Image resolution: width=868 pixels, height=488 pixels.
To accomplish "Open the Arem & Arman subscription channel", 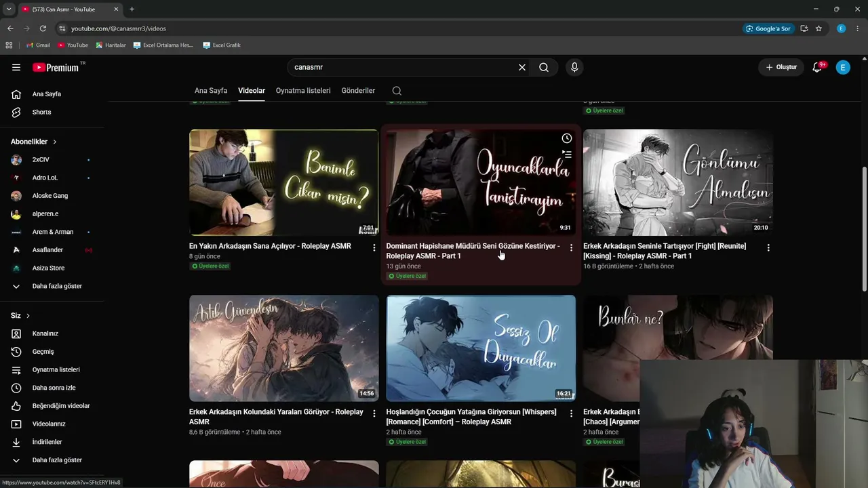I will pos(52,232).
